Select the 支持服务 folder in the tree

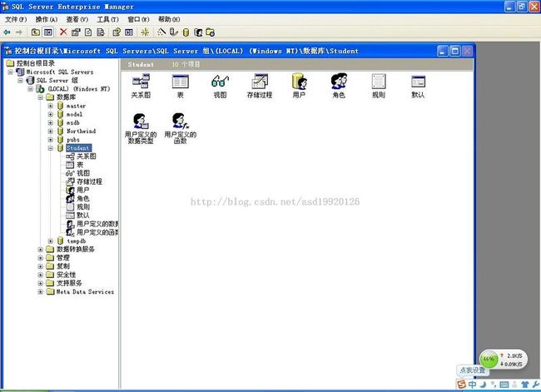tap(69, 283)
